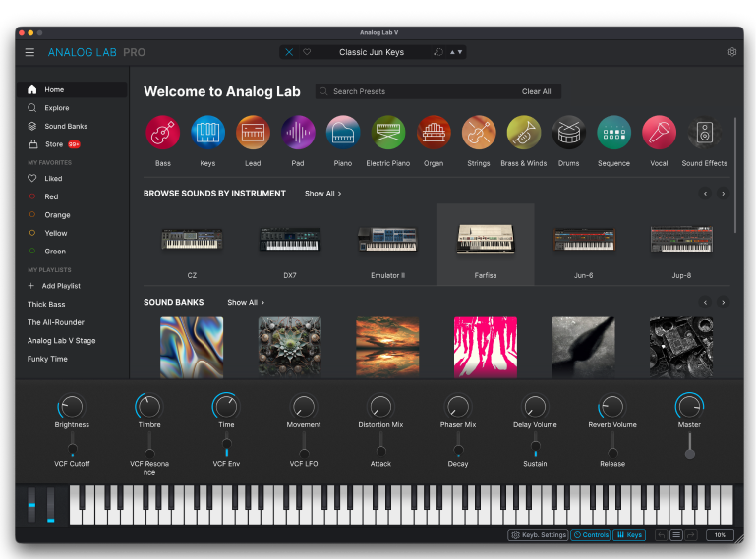
Task: Select the Bass guitar category icon
Action: click(x=163, y=133)
